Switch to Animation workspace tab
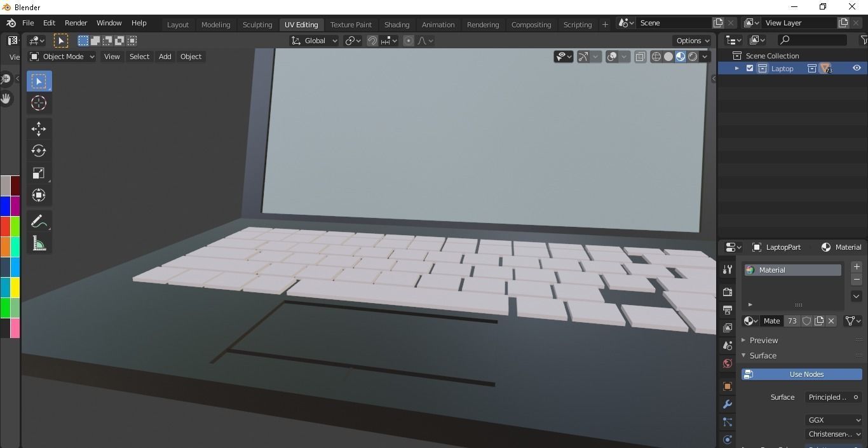Viewport: 868px width, 448px height. coord(438,25)
